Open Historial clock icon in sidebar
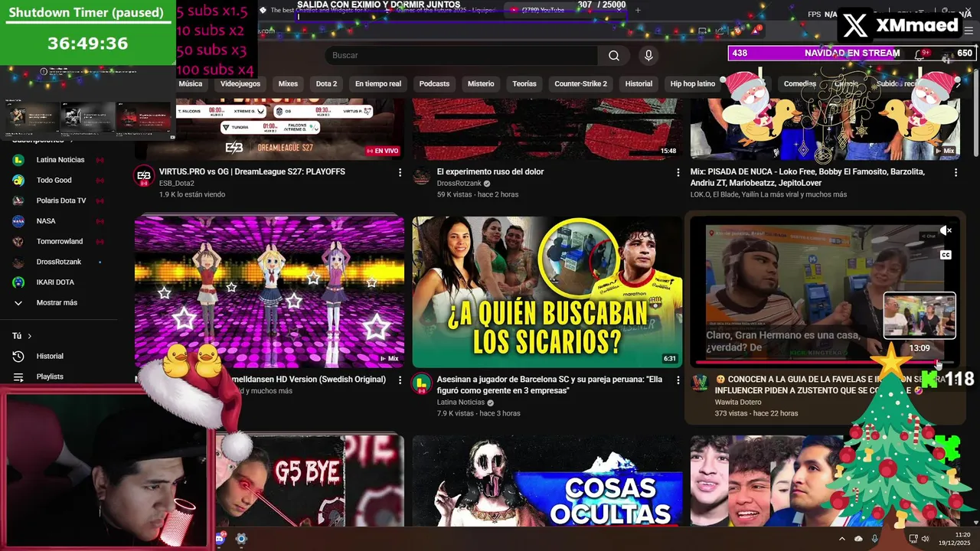 (18, 356)
